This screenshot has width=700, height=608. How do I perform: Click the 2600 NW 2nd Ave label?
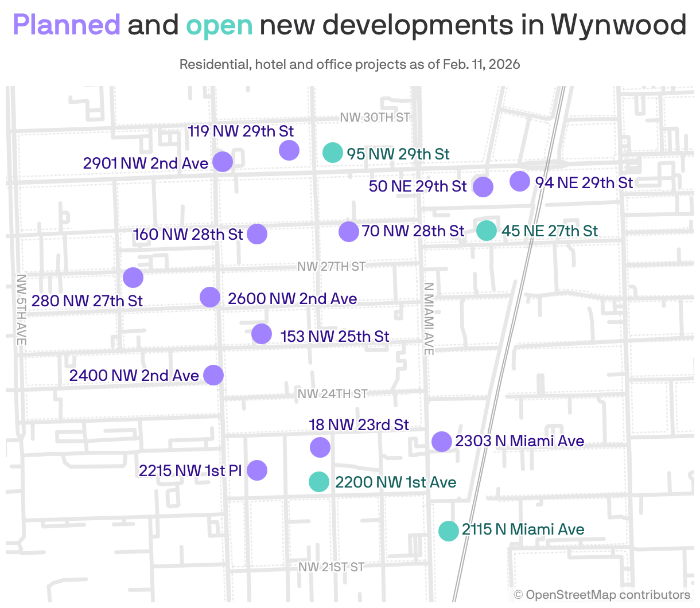click(x=293, y=298)
